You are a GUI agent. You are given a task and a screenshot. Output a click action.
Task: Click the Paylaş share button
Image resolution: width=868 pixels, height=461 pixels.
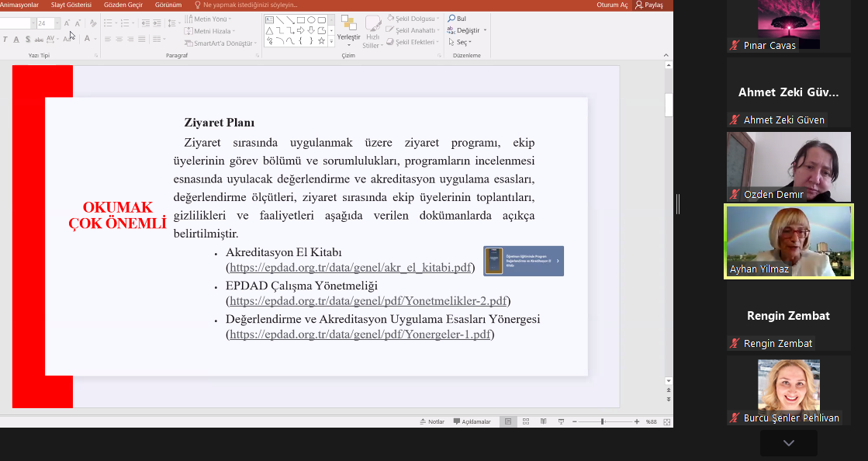(649, 5)
